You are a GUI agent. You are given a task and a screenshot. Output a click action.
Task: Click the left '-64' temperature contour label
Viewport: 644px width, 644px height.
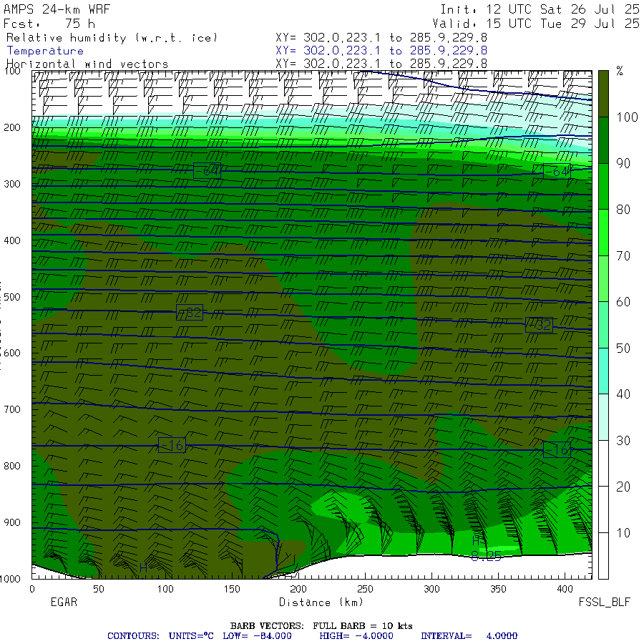[207, 170]
